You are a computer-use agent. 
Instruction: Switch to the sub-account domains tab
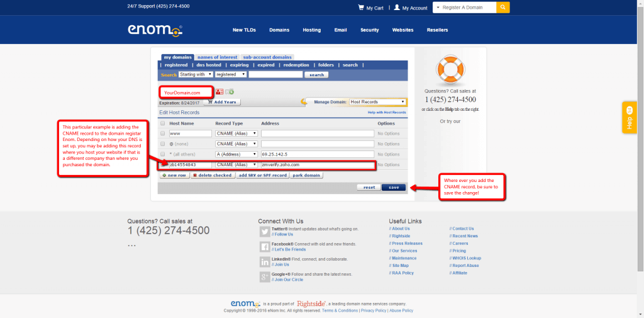tap(267, 57)
